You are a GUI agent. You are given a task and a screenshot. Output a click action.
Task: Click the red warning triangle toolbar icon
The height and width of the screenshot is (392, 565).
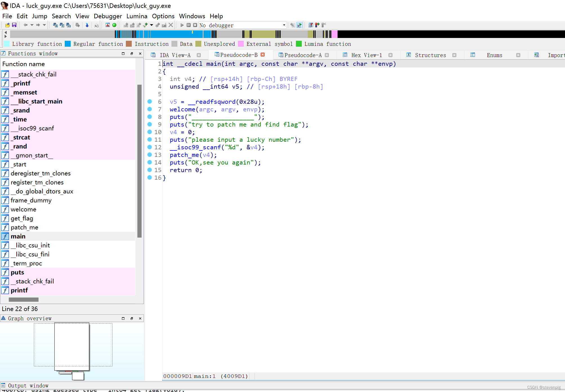[108, 25]
